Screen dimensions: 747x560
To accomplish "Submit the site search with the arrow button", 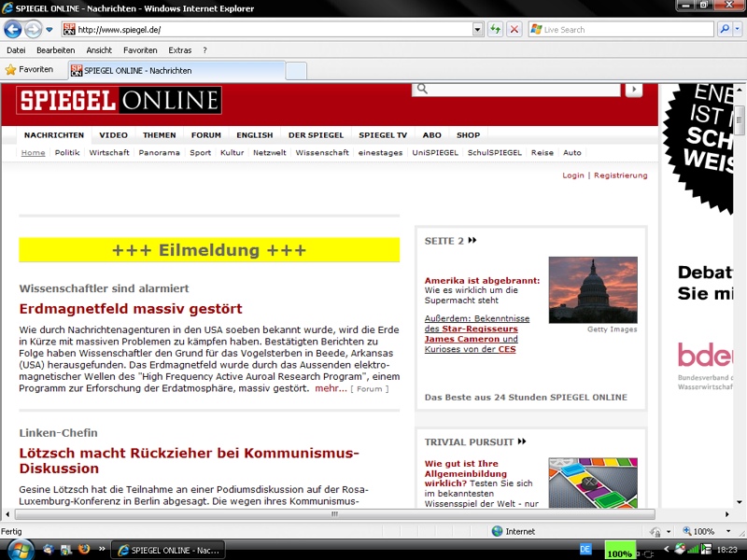I will click(634, 90).
